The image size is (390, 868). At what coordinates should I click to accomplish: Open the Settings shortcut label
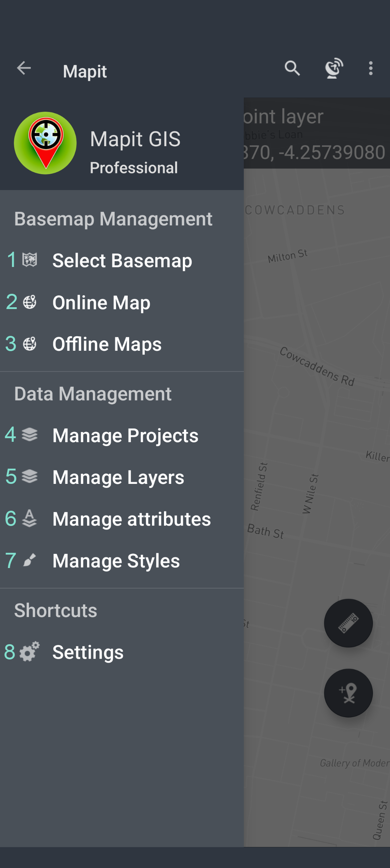(88, 652)
